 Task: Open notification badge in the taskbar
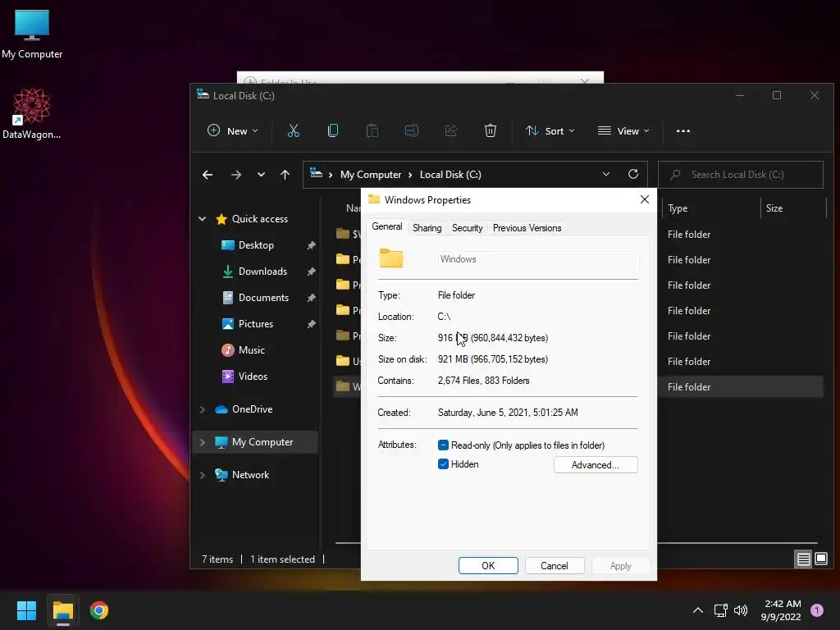[817, 610]
